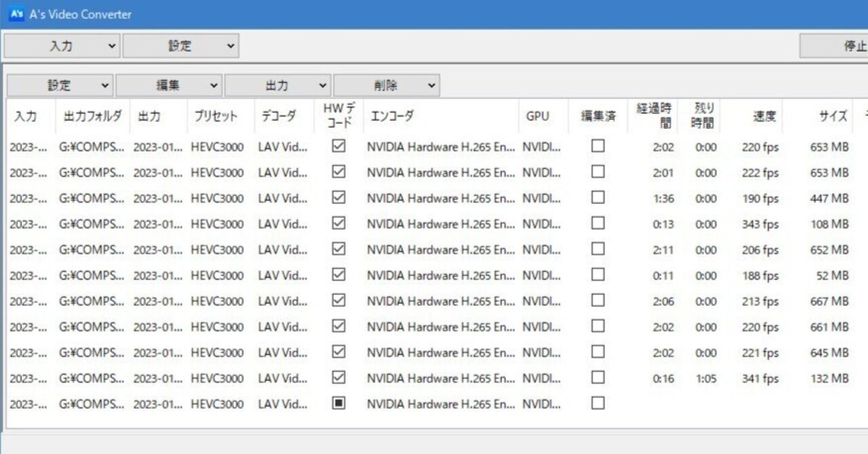The width and height of the screenshot is (868, 454).
Task: Select the 52 MB size cell
Action: (833, 276)
